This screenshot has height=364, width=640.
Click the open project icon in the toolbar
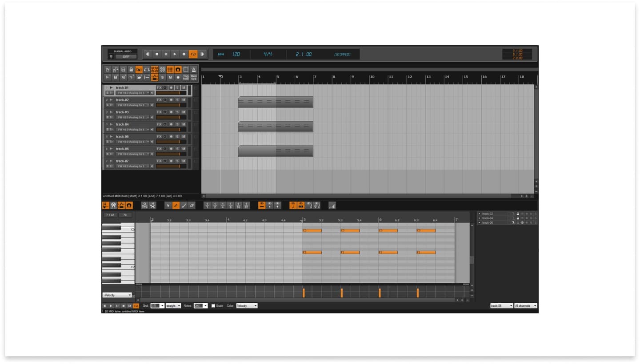(116, 70)
